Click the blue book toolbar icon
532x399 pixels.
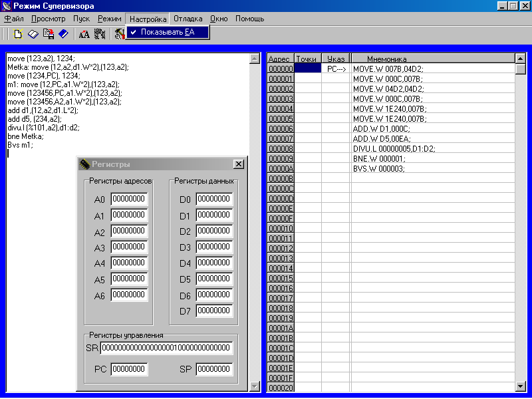coord(63,33)
